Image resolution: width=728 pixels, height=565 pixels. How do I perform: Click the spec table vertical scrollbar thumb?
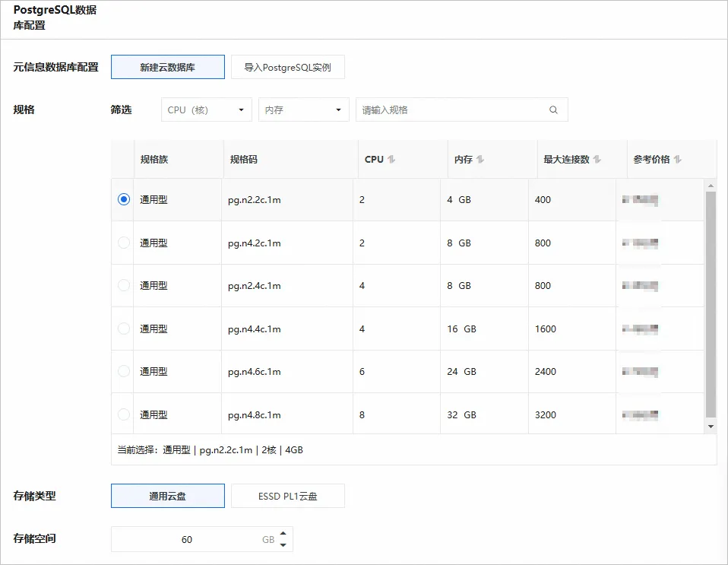point(711,304)
